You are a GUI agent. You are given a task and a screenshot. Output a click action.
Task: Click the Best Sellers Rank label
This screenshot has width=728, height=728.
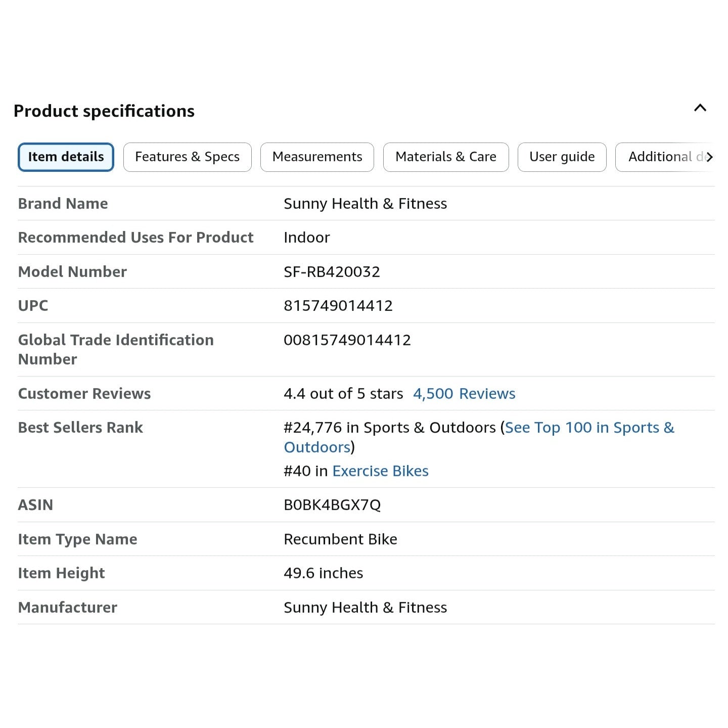pos(80,428)
